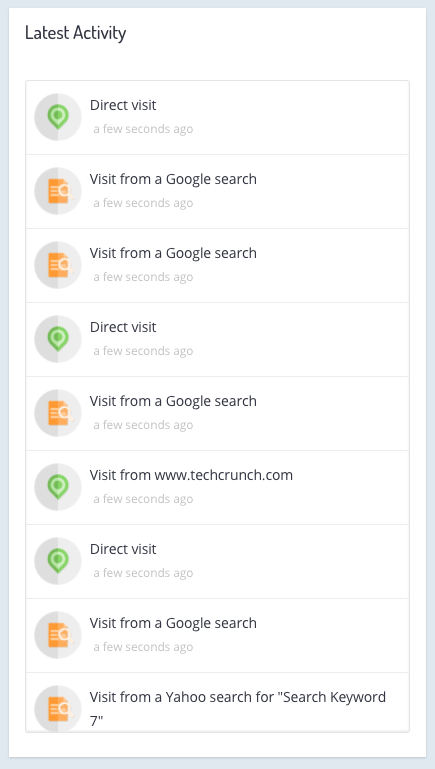The image size is (435, 769).
Task: Click the green pin icon of the topmost Direct visit
Action: (58, 117)
